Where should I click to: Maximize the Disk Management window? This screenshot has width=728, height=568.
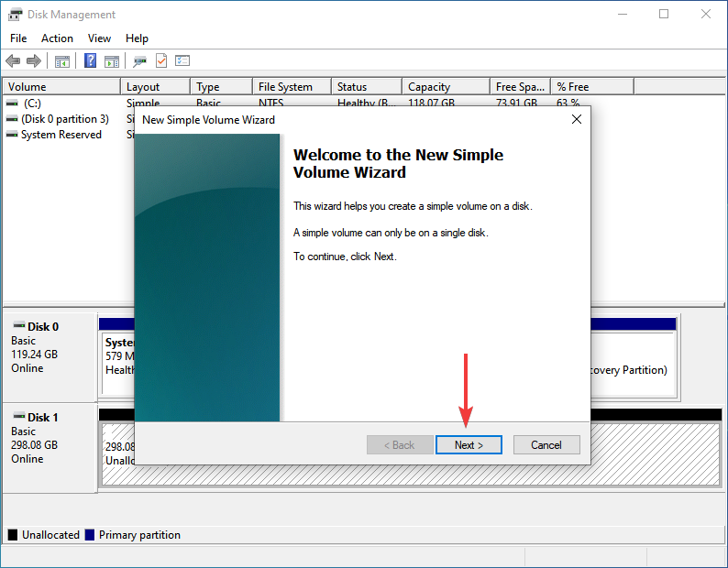(x=664, y=15)
